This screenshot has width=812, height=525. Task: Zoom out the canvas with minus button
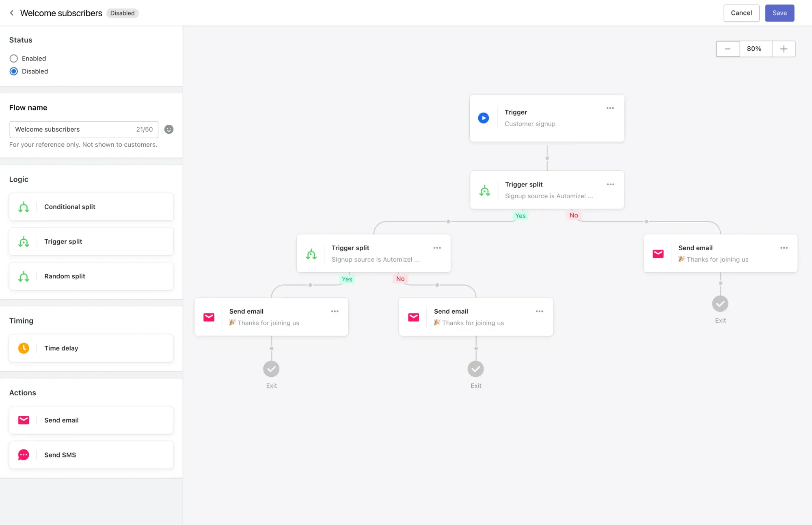click(728, 49)
